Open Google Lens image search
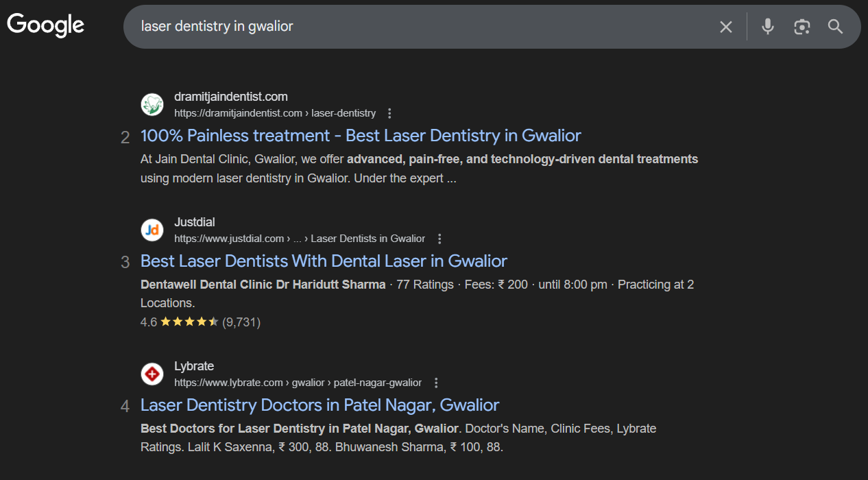 pyautogui.click(x=801, y=27)
